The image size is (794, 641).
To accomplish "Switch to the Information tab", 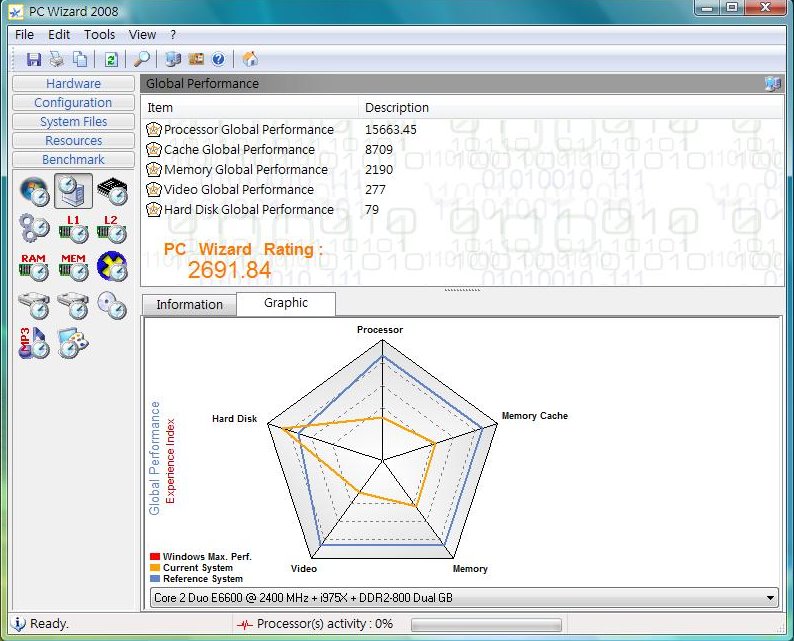I will point(189,304).
